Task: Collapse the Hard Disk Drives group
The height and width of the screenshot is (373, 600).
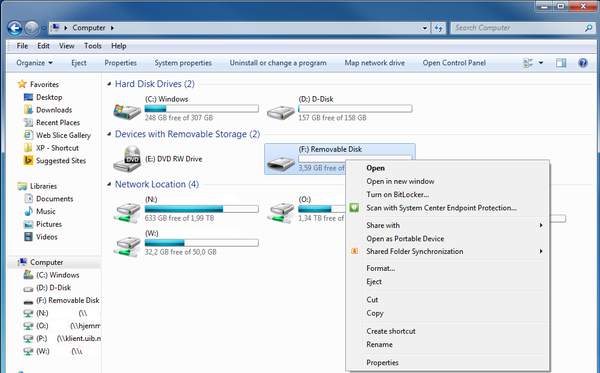Action: [109, 84]
